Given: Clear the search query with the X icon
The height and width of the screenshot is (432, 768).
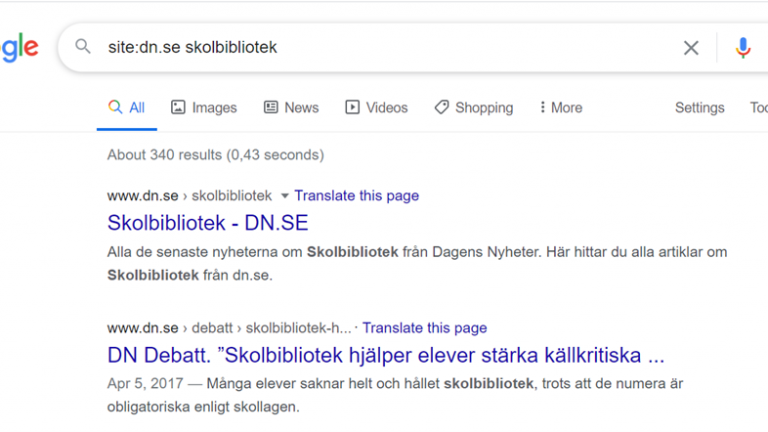Looking at the screenshot, I should (691, 48).
